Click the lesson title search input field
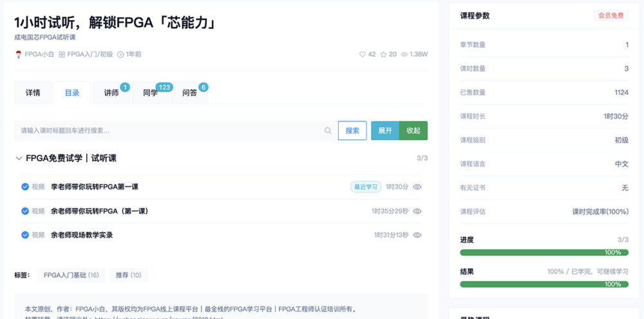The width and height of the screenshot is (644, 319). [x=167, y=131]
